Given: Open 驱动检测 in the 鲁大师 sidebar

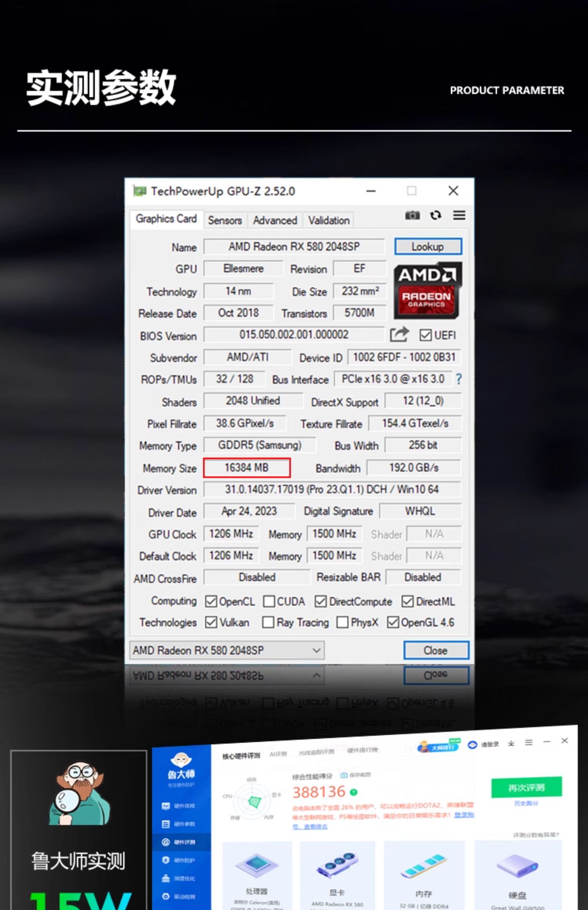Looking at the screenshot, I should [x=179, y=897].
